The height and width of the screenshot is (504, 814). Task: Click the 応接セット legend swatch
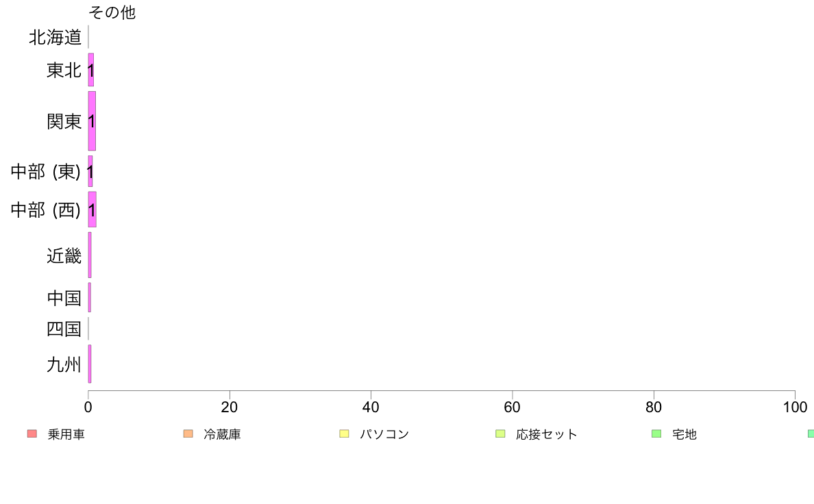coord(500,434)
